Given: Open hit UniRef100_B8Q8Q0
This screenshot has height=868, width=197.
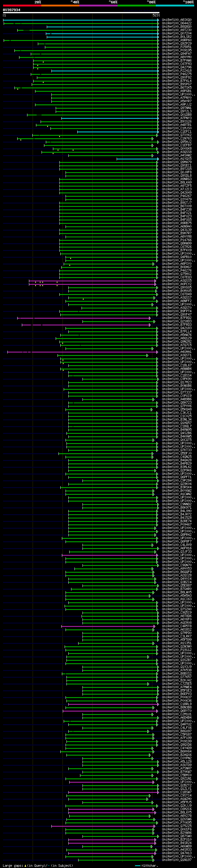Looking at the screenshot, I should [177, 26].
